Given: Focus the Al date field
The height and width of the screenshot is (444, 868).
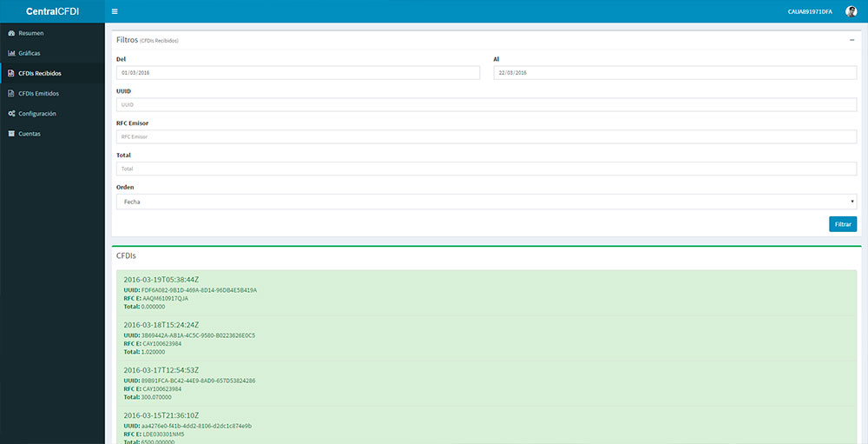Looking at the screenshot, I should [674, 73].
